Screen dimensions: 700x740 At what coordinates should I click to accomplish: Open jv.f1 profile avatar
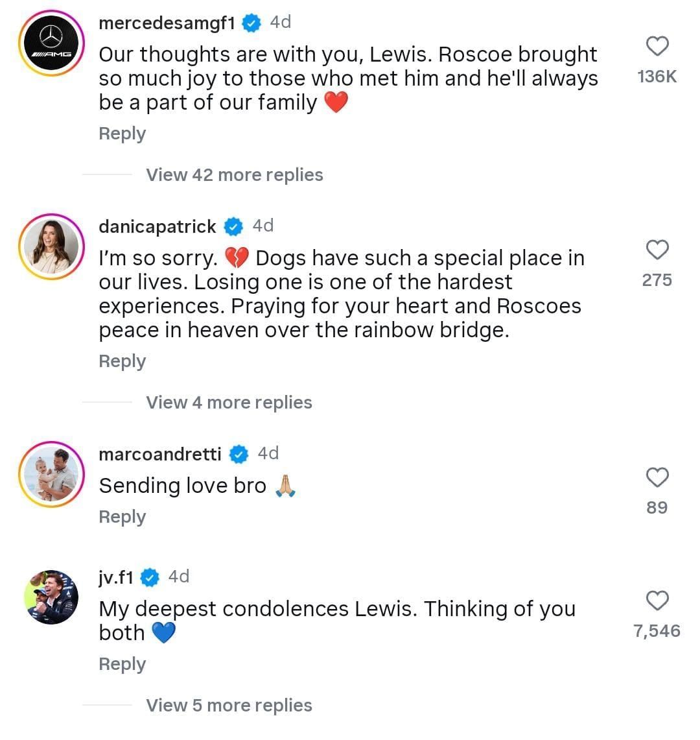[x=51, y=597]
